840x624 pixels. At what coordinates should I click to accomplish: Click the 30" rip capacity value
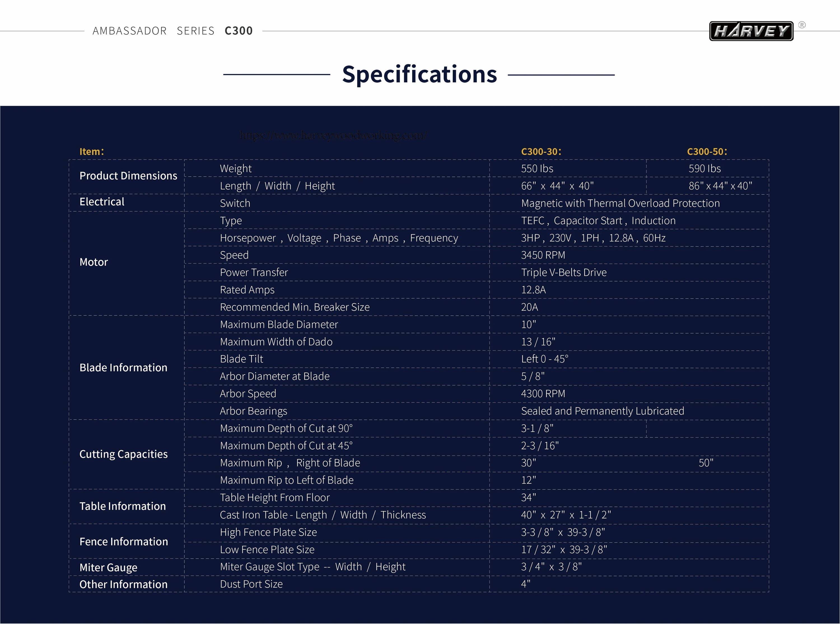coord(529,463)
